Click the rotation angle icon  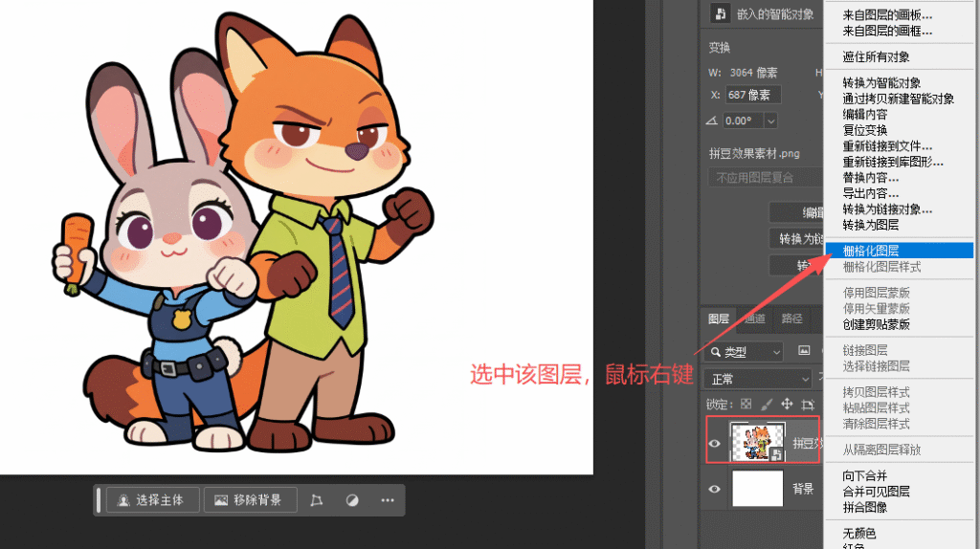click(711, 121)
